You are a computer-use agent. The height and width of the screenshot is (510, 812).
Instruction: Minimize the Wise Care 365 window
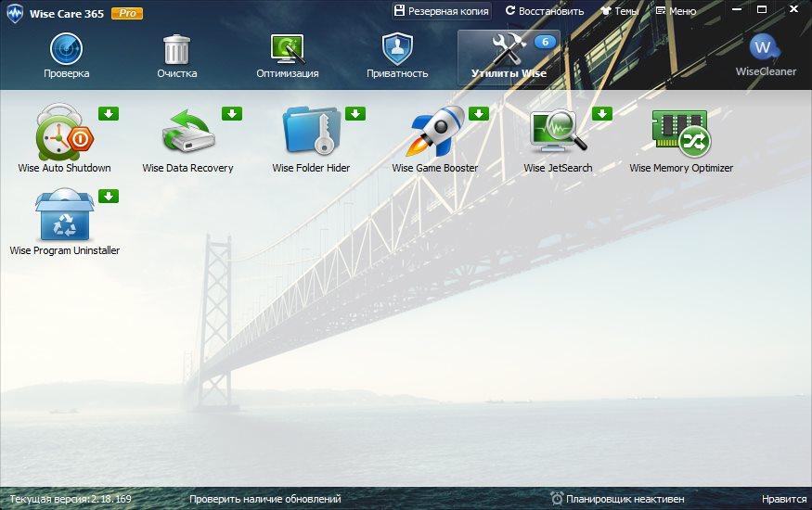737,10
